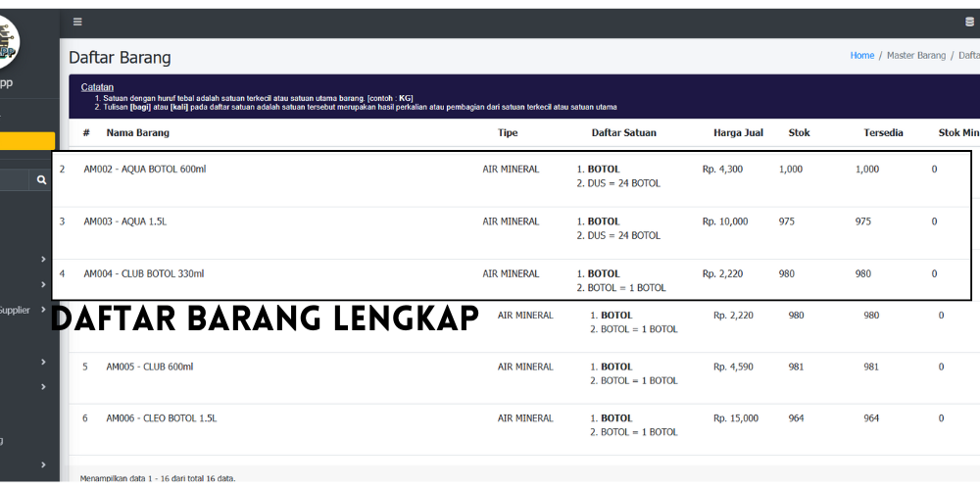Open the AM005 - CLUB 600ml entry

(149, 367)
